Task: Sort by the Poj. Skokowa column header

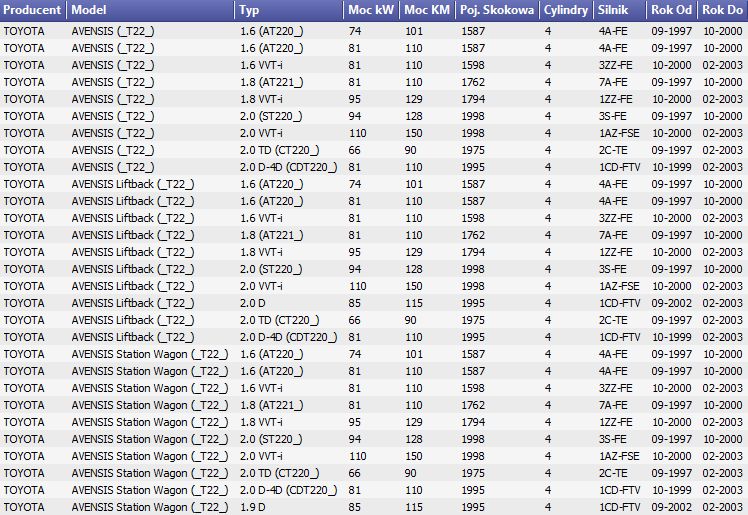Action: point(497,10)
